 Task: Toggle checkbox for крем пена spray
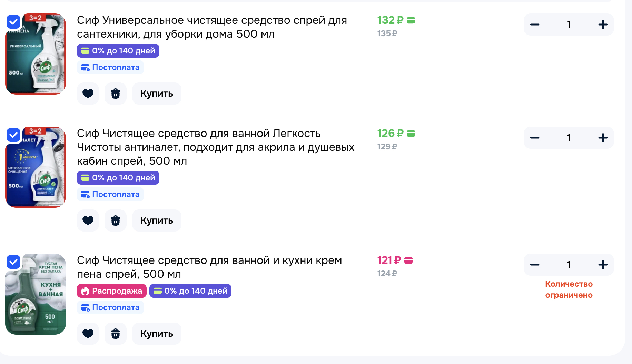[x=13, y=262]
